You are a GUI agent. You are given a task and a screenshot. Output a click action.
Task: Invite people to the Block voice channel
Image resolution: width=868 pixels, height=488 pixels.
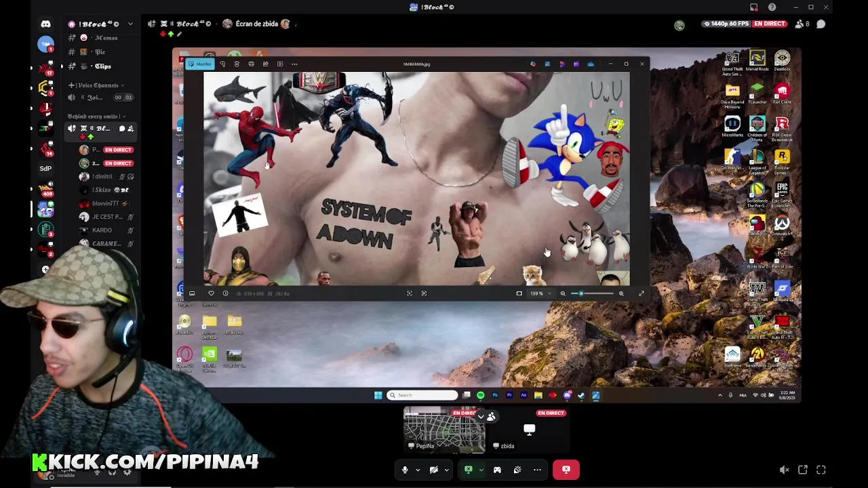click(x=131, y=129)
